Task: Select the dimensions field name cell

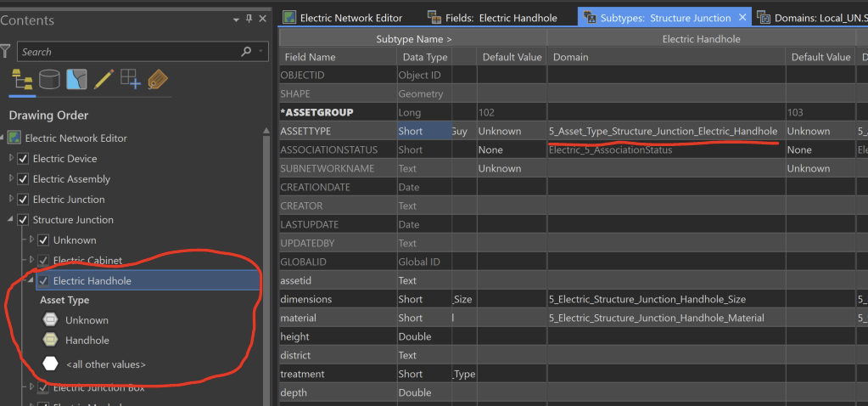Action: (x=338, y=299)
